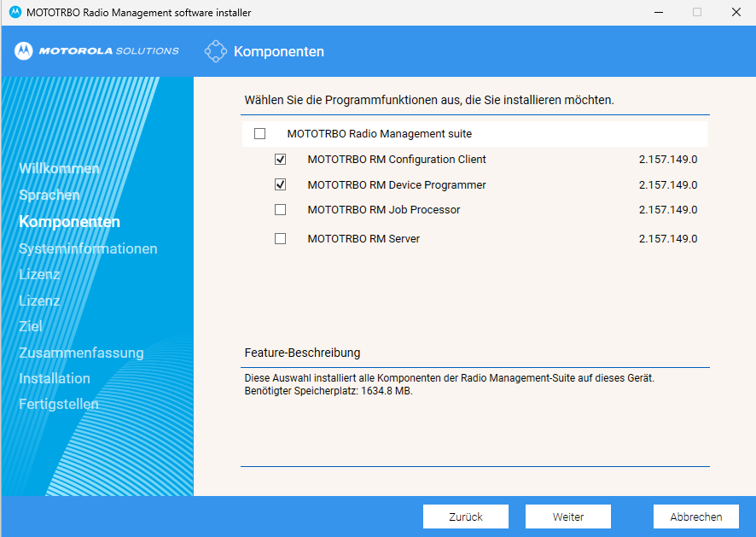Select Sprachen step in sidebar
The height and width of the screenshot is (537, 756).
[x=49, y=195]
